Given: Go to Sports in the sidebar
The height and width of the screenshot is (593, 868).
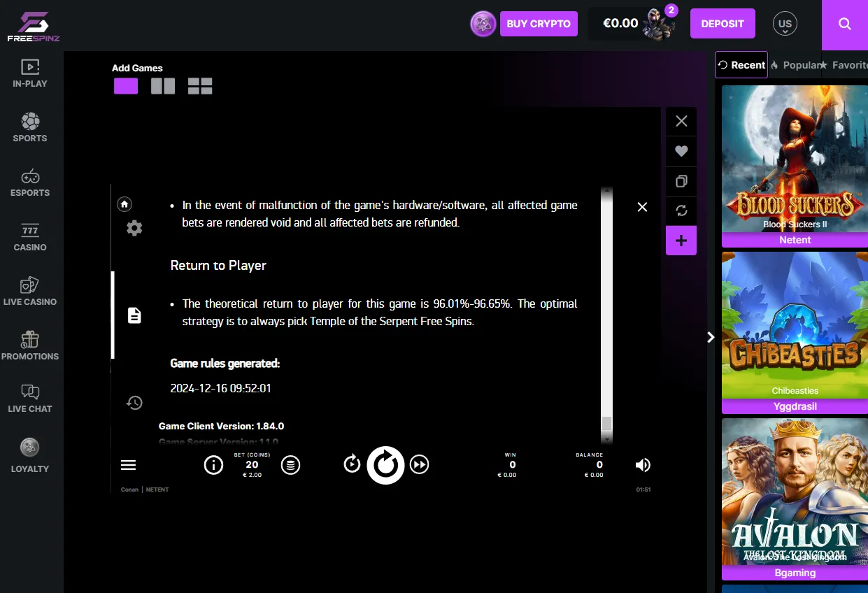Looking at the screenshot, I should [x=30, y=128].
